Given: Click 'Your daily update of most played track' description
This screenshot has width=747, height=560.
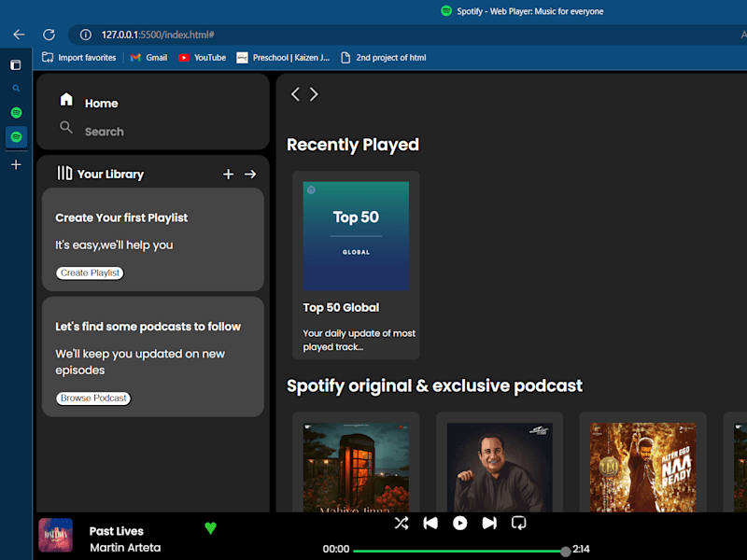Looking at the screenshot, I should pos(359,340).
